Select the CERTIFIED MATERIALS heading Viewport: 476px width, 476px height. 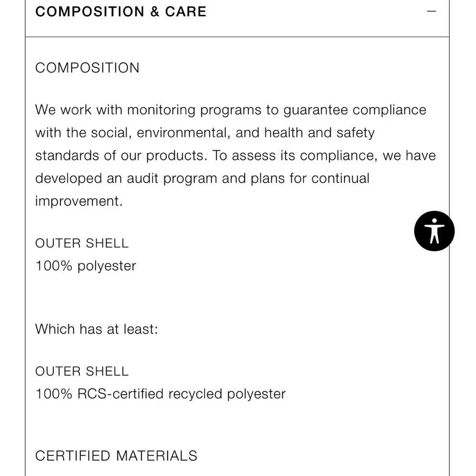point(116,456)
